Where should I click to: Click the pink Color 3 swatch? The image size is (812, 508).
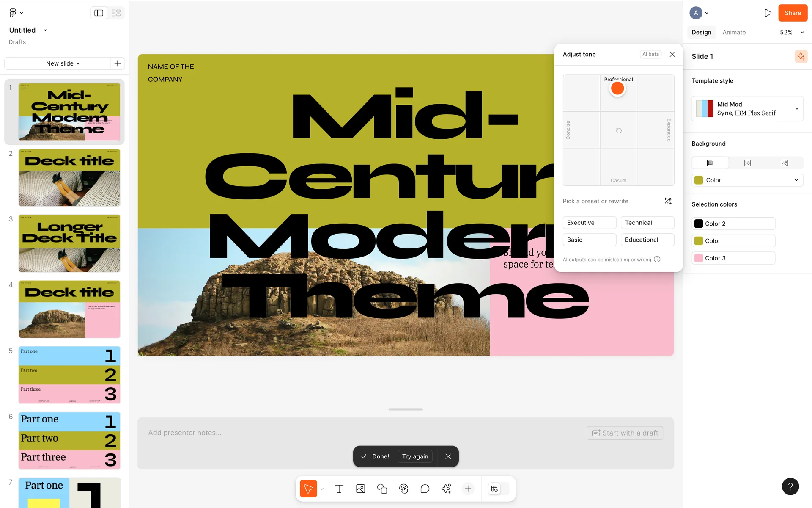tap(699, 258)
